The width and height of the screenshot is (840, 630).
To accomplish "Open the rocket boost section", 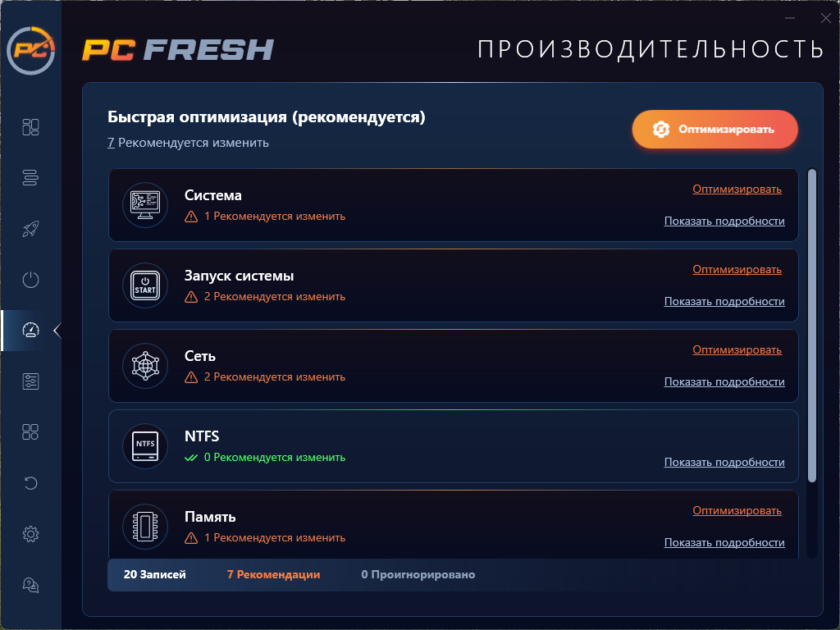I will pos(30,229).
